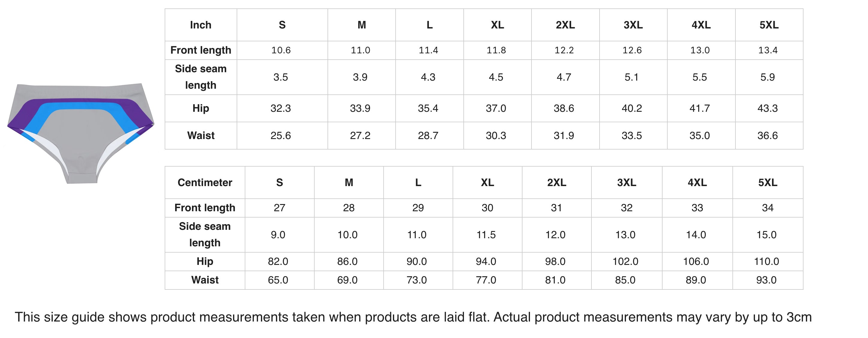The width and height of the screenshot is (868, 338).
Task: Select the Inch table header cell
Action: (x=201, y=25)
